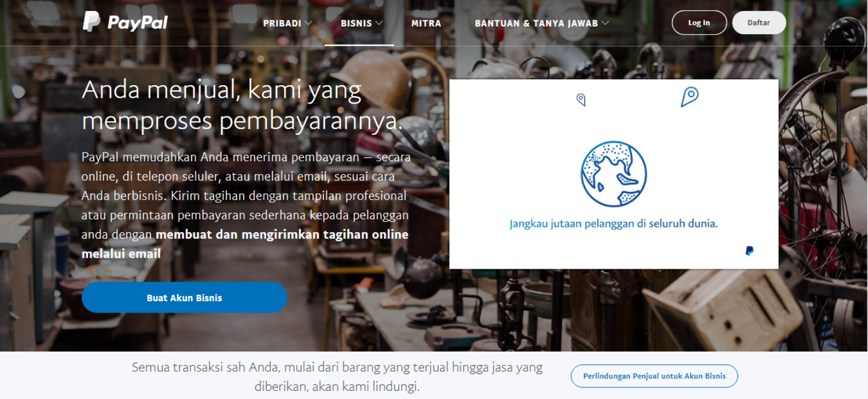
Task: Expand the chevron next to PRIBADI
Action: tap(308, 23)
